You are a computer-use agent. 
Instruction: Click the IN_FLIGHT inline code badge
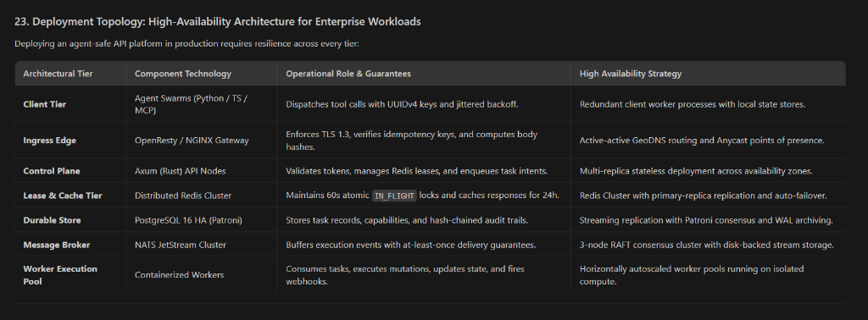pos(394,196)
